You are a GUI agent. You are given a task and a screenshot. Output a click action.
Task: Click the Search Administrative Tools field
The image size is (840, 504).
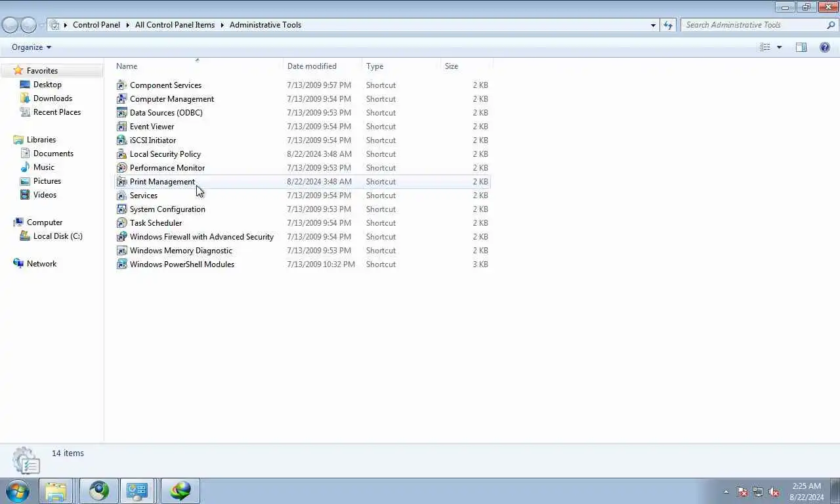click(753, 25)
